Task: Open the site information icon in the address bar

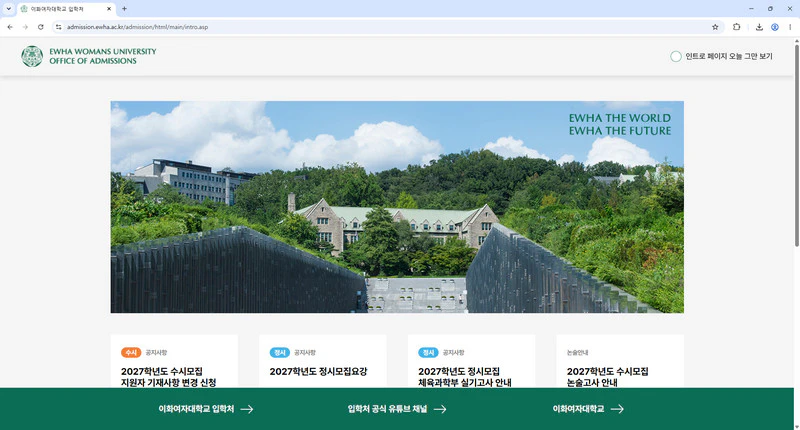Action: tap(59, 27)
